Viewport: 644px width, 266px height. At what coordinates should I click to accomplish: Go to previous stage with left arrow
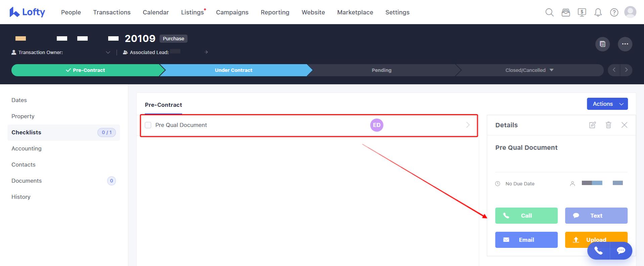click(614, 70)
